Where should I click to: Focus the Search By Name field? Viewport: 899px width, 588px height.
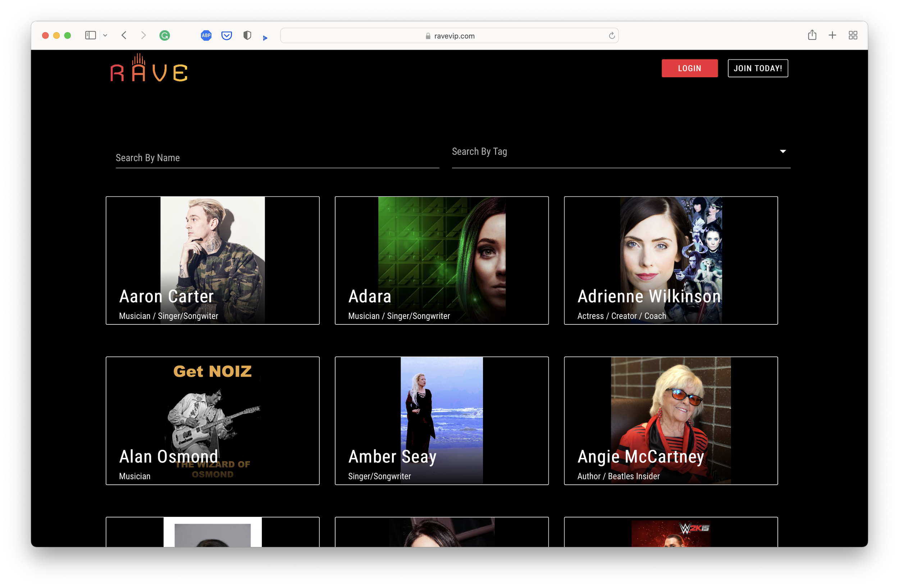[x=277, y=158]
